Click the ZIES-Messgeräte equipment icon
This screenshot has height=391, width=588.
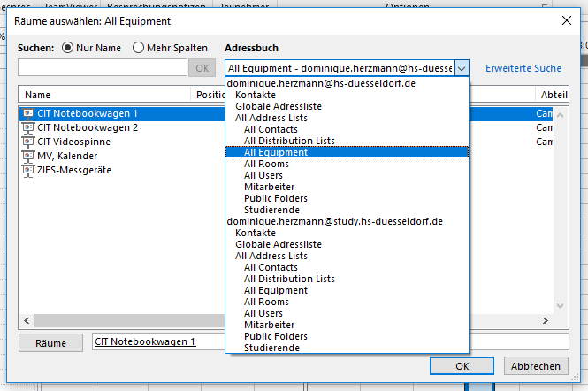tap(27, 171)
